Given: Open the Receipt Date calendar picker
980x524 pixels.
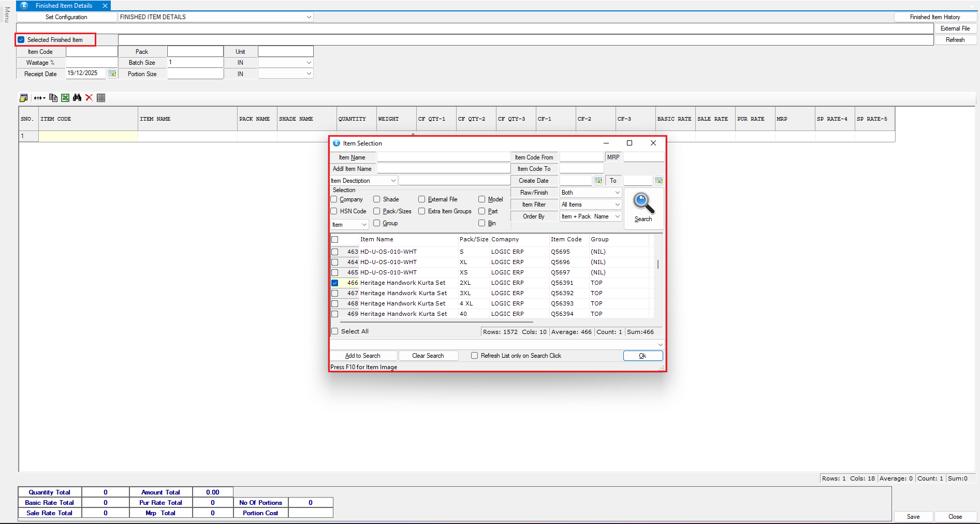Looking at the screenshot, I should tap(112, 74).
